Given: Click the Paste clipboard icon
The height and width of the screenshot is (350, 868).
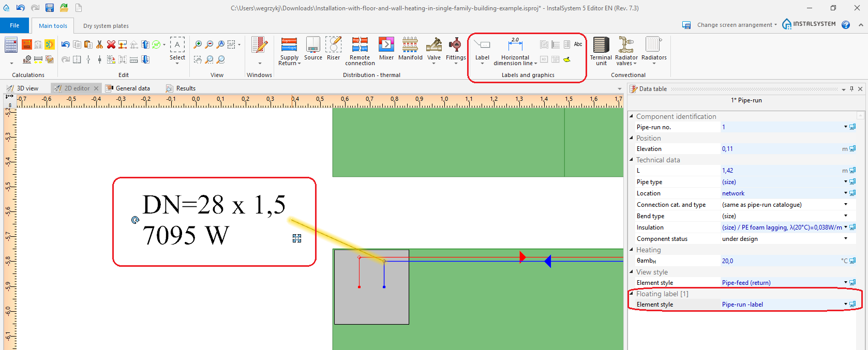Looking at the screenshot, I should pos(88,44).
